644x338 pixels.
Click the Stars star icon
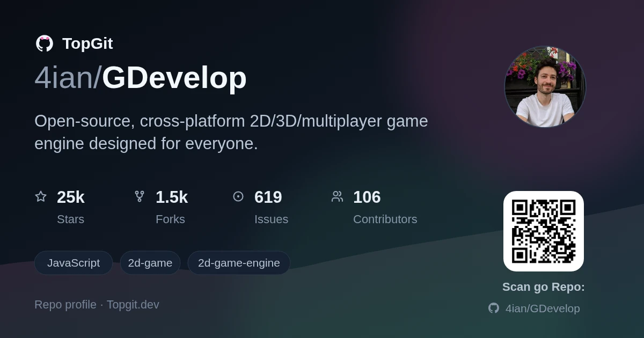click(41, 196)
